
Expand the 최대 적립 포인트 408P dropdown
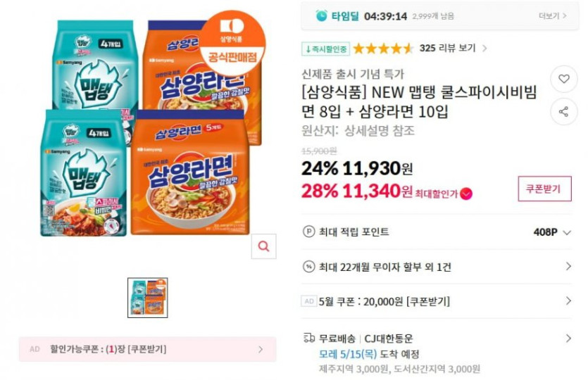point(567,232)
